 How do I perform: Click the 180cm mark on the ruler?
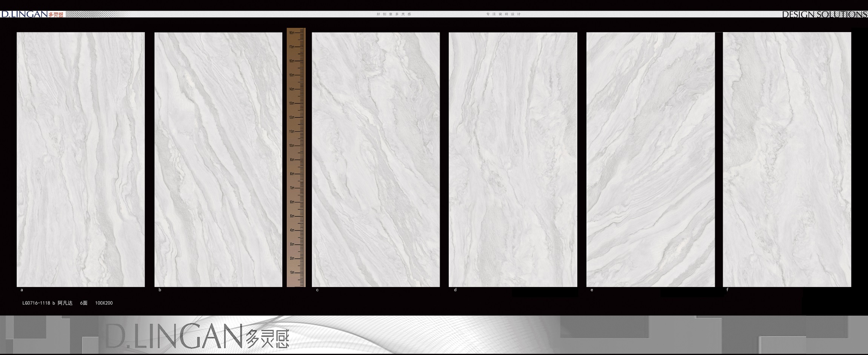coord(292,33)
